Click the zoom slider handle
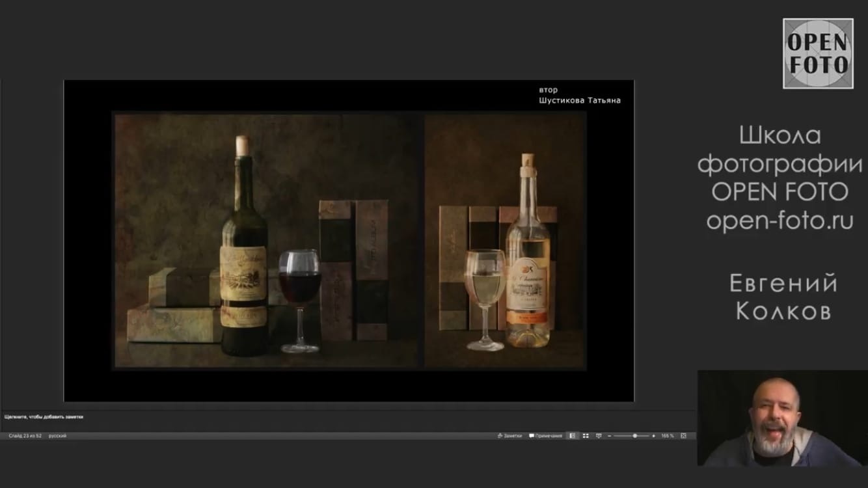This screenshot has width=868, height=488. tap(634, 436)
